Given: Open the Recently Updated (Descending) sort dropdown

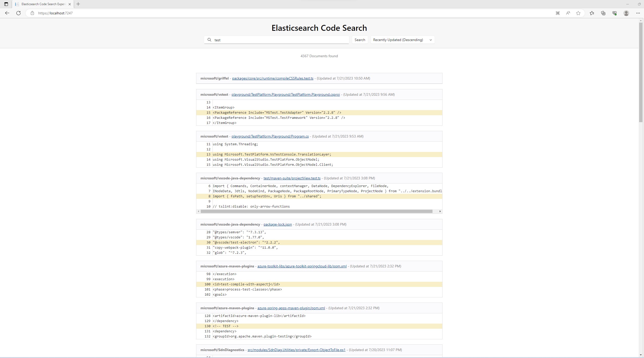Looking at the screenshot, I should (402, 40).
